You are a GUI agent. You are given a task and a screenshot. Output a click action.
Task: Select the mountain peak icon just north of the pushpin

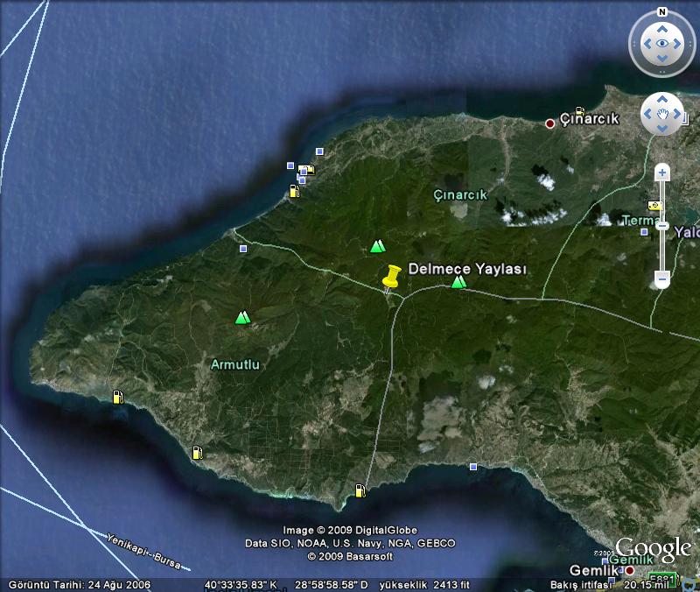378,246
